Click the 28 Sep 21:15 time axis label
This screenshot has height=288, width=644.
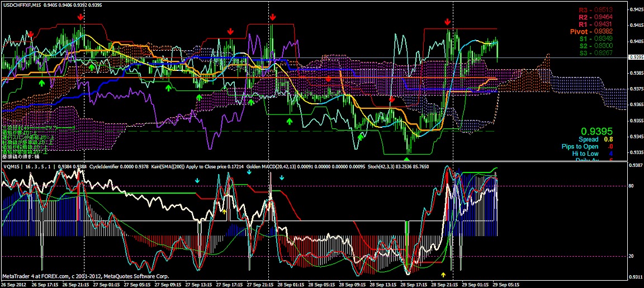click(444, 284)
